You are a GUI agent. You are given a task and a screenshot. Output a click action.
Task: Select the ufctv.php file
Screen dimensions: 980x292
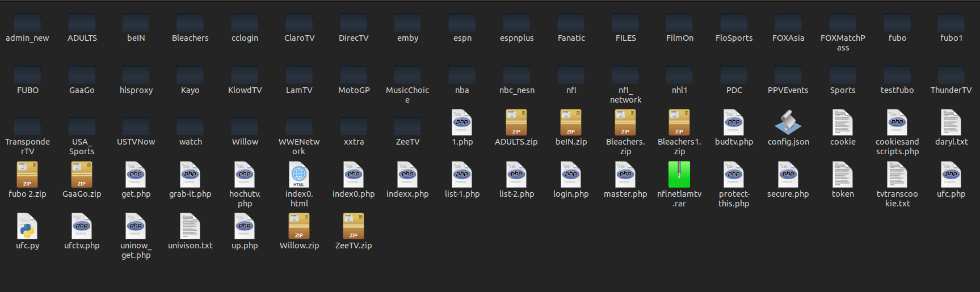[x=82, y=226]
